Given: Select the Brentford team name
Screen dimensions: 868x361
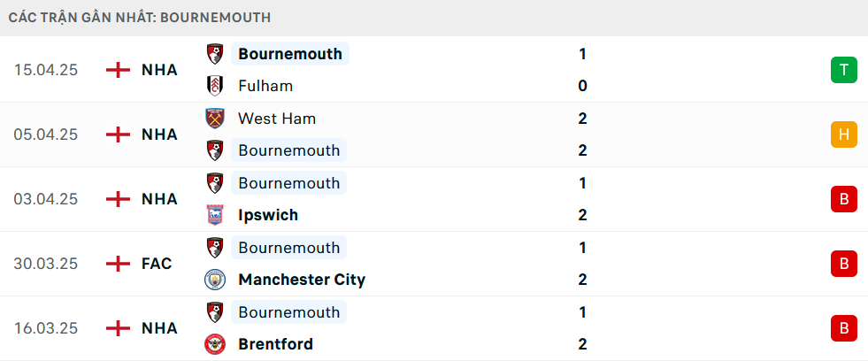Looking at the screenshot, I should [x=275, y=344].
